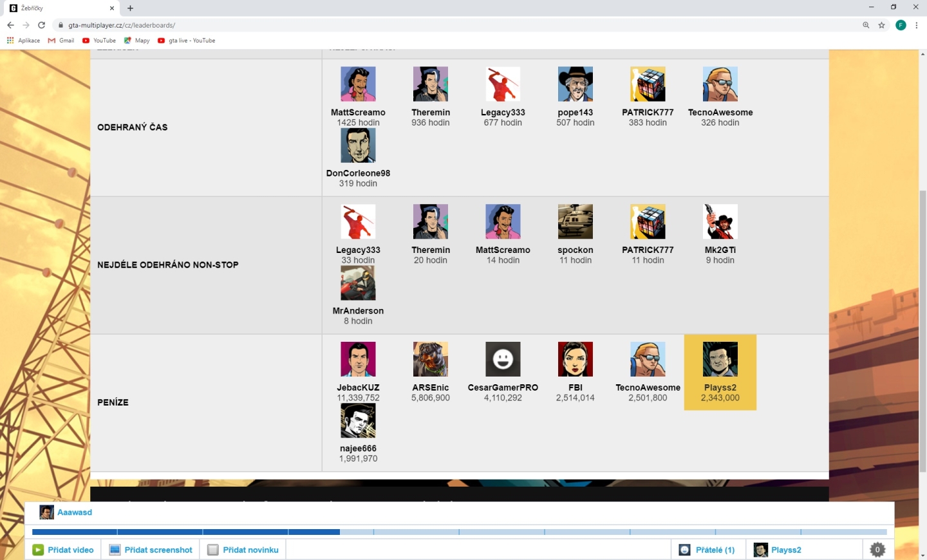Open DonCorleone98 name link

click(x=358, y=173)
